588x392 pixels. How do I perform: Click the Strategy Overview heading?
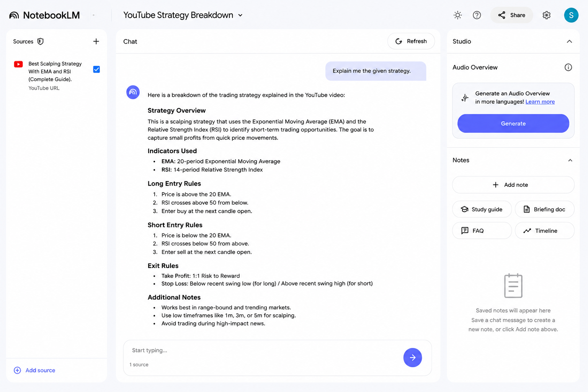pos(176,111)
